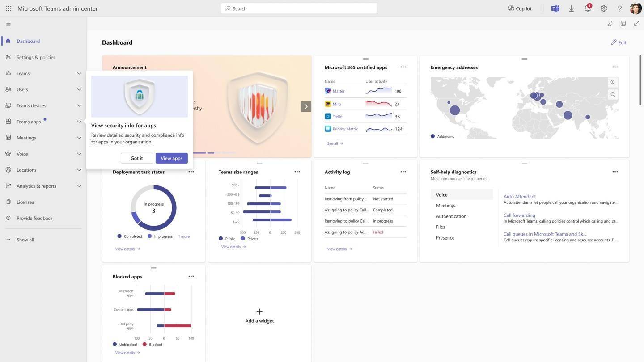Select Files self-help category

[462, 227]
